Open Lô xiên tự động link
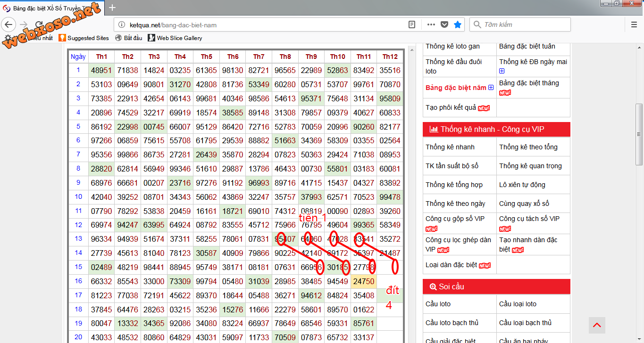The width and height of the screenshot is (644, 343). tap(522, 185)
